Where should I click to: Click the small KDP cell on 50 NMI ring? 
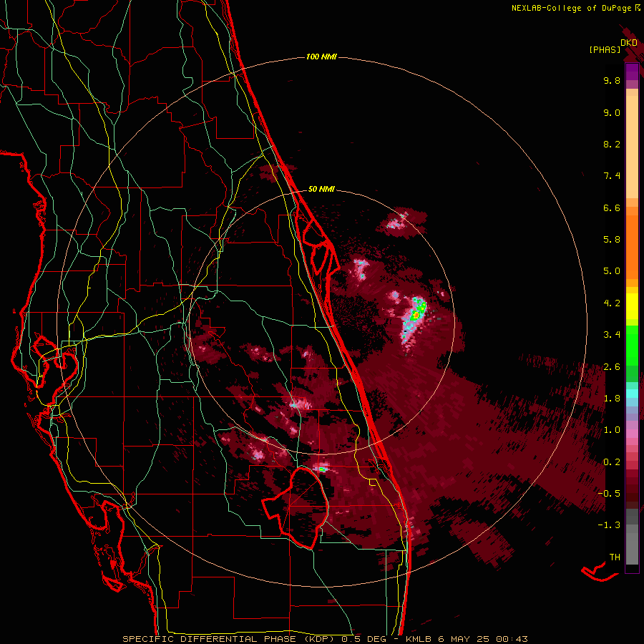[401, 222]
